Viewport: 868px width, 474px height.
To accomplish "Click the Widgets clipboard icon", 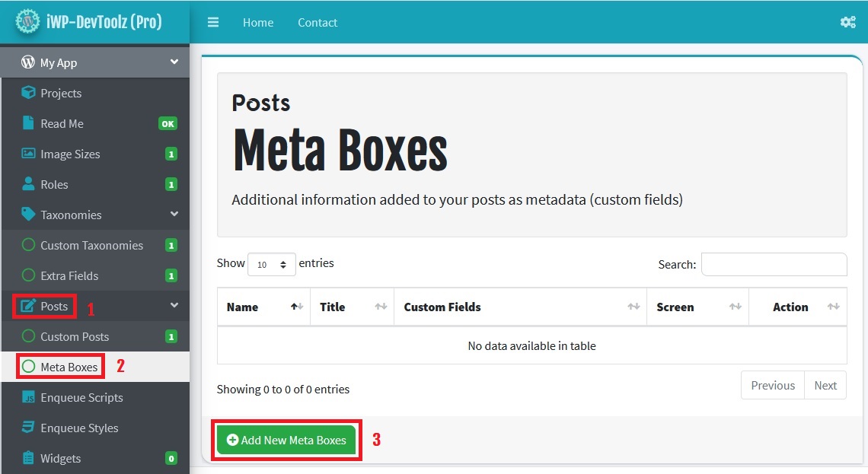I will [x=28, y=458].
